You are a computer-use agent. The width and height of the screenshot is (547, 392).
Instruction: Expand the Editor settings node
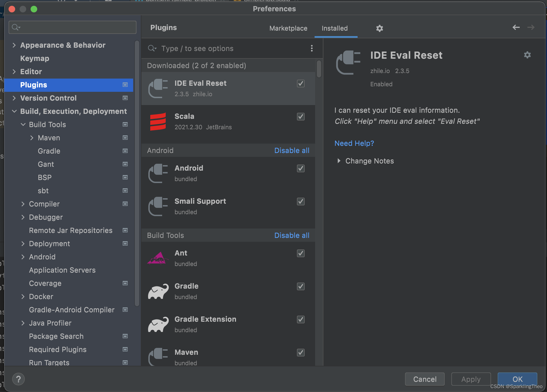(14, 71)
